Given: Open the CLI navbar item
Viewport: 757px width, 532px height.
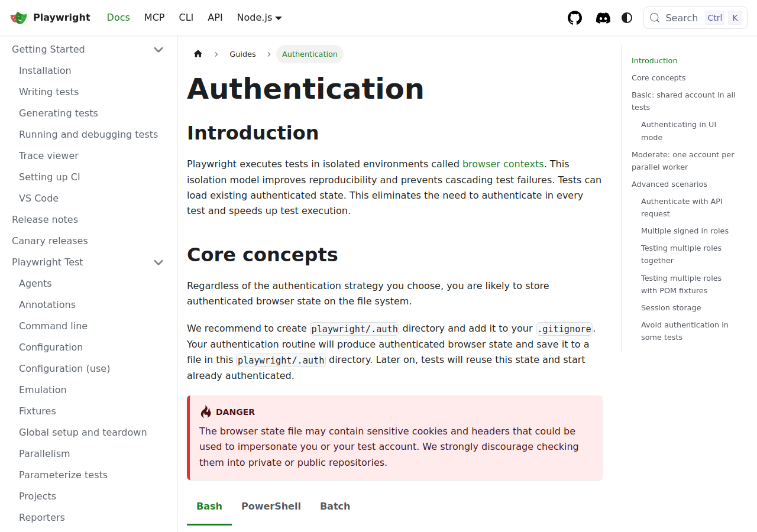Looking at the screenshot, I should [186, 18].
